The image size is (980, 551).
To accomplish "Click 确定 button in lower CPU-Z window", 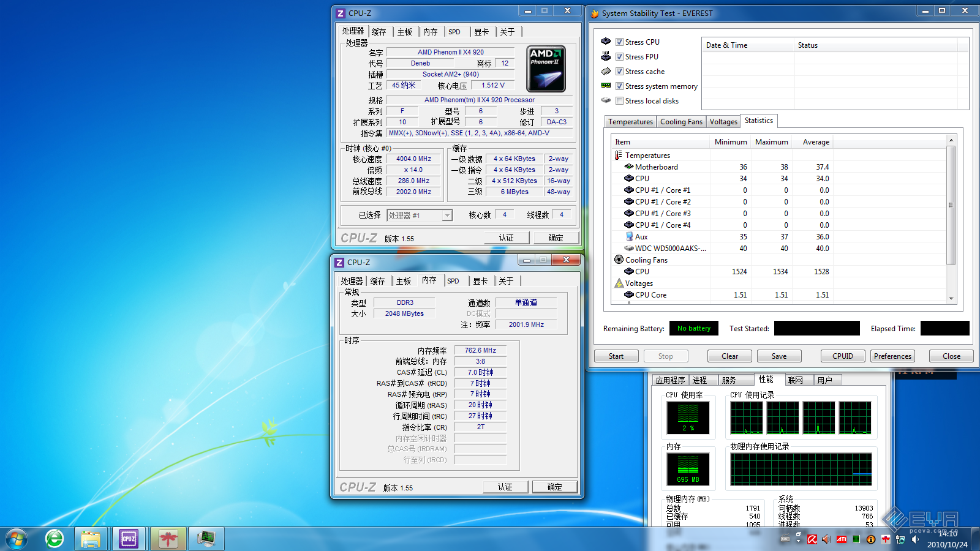I will [x=555, y=487].
